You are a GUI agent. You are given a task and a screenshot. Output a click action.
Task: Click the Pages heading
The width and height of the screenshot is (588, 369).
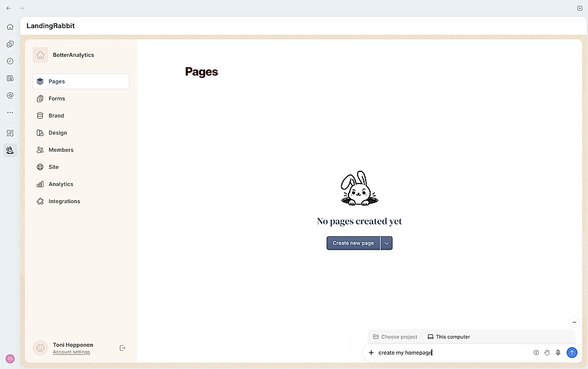[202, 72]
